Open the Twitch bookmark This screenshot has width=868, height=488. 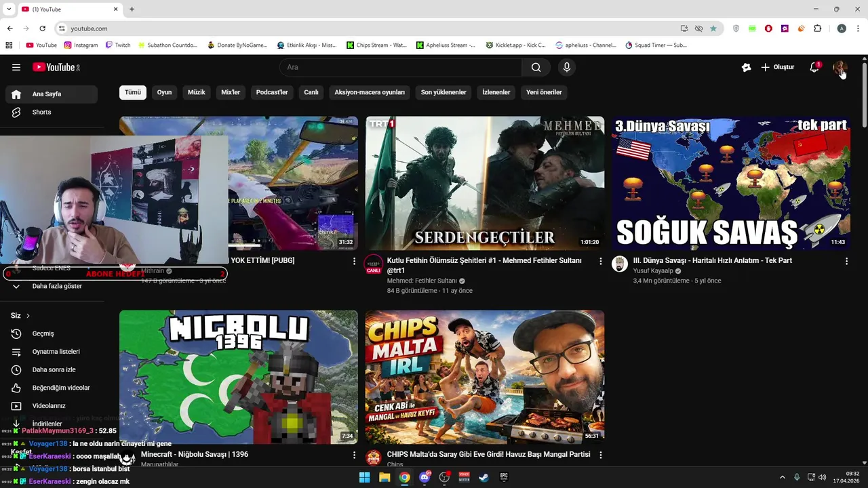point(118,45)
